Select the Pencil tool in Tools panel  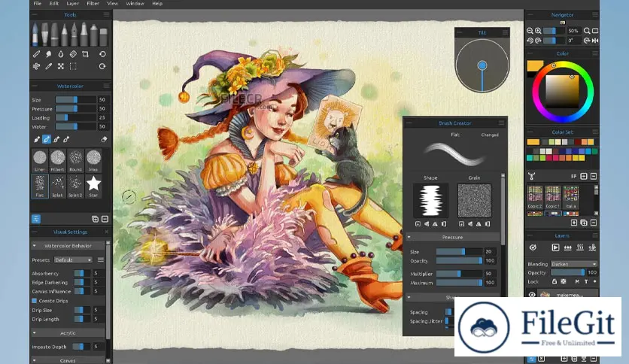coord(64,34)
